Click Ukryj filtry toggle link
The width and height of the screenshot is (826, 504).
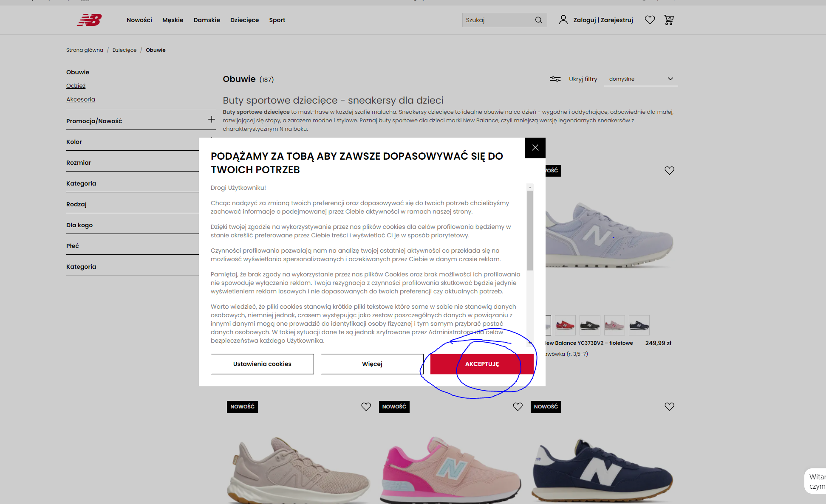tap(583, 79)
